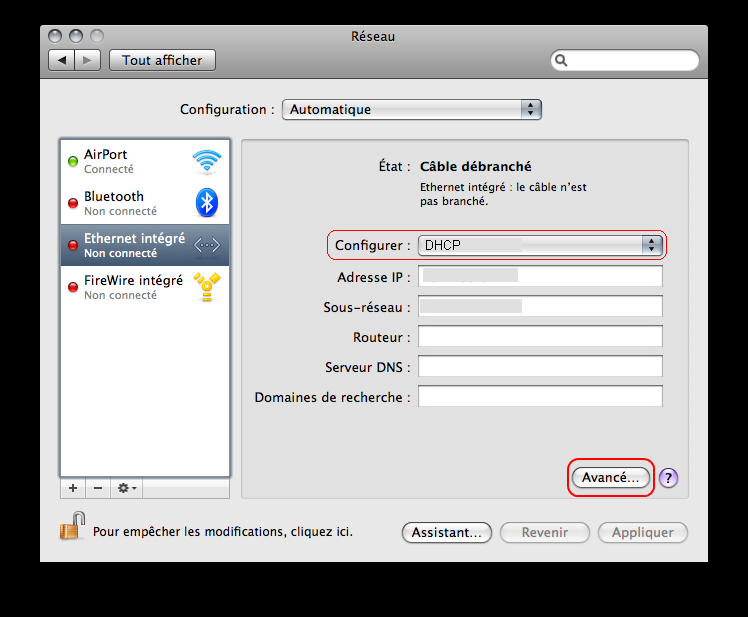Click the green status dot beside AirPort
The height and width of the screenshot is (617, 748).
click(73, 161)
